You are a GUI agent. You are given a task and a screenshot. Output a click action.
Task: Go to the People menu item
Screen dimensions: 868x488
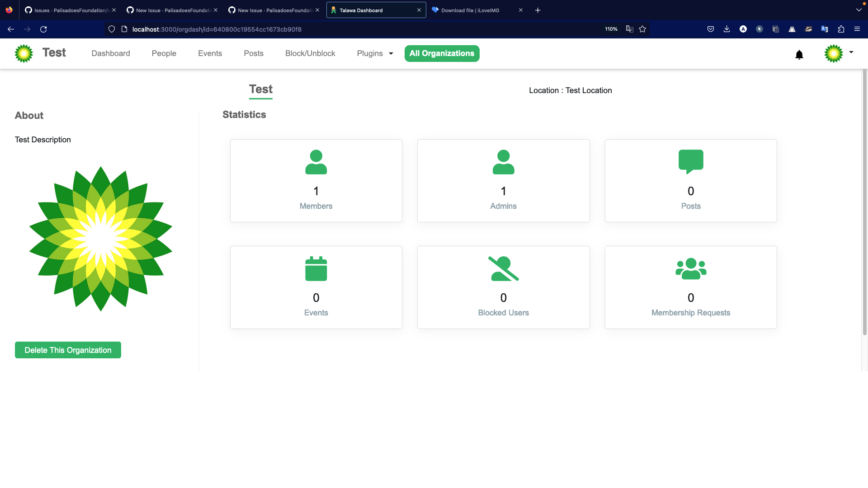click(x=164, y=53)
